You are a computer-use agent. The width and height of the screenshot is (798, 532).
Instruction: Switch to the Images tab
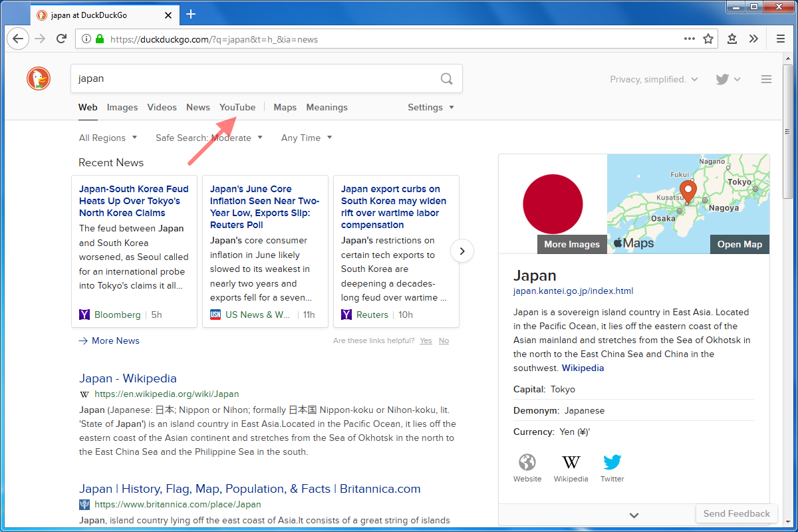(122, 107)
